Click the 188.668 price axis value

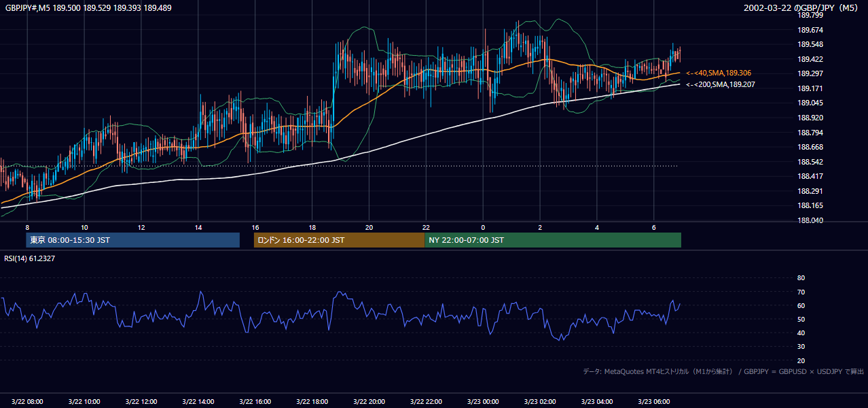pos(810,147)
